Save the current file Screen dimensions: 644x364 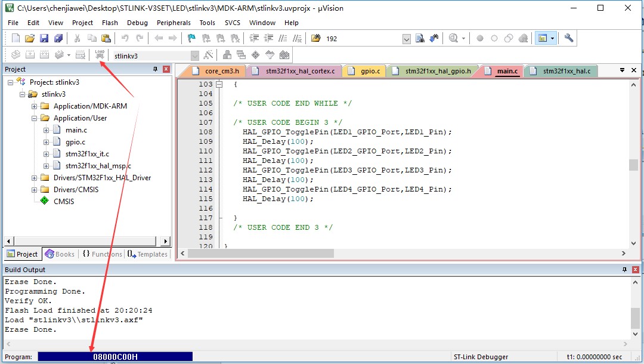[x=44, y=38]
